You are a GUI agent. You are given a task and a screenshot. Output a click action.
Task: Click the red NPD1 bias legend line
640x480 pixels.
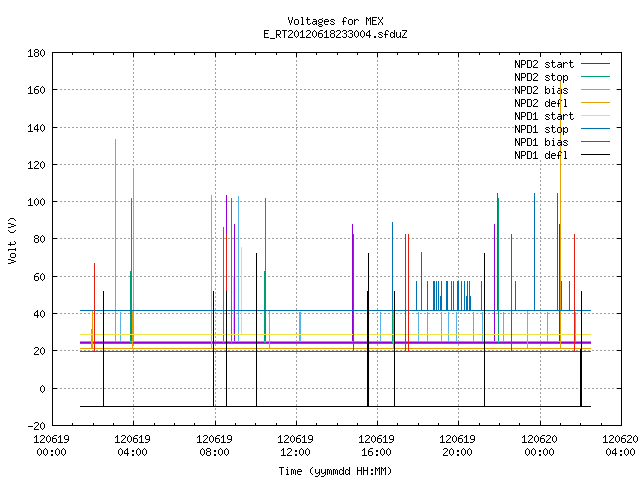coord(595,142)
